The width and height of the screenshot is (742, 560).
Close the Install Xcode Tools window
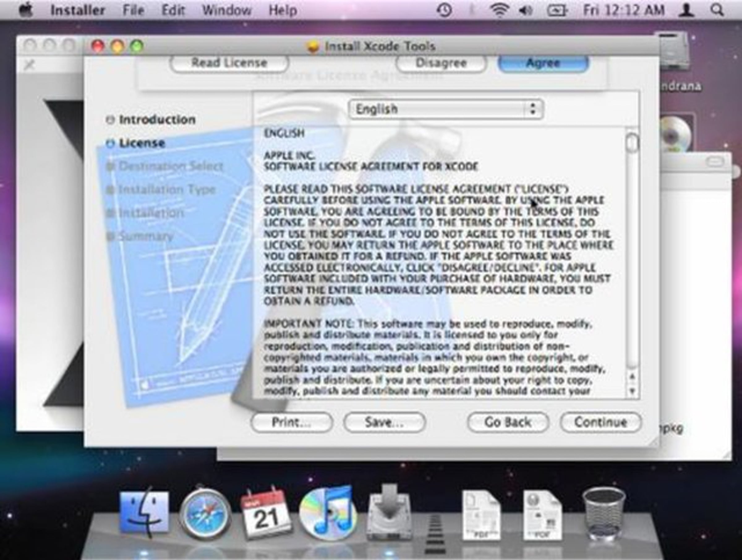pos(98,46)
